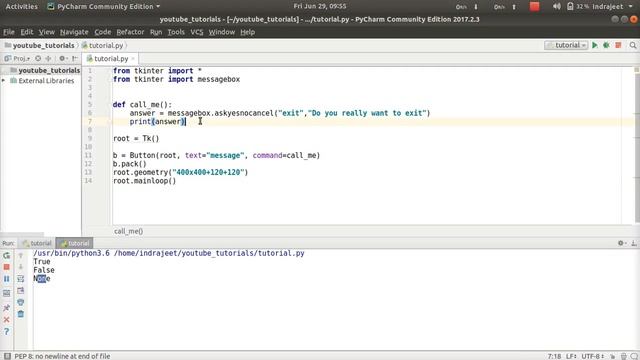Rerun tutorial from the Run panel
This screenshot has height=360, width=640.
7,256
